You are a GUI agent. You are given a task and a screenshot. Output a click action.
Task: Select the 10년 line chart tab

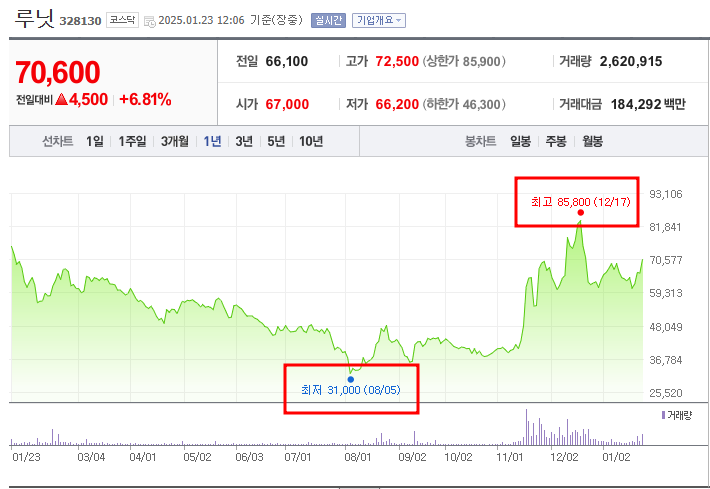click(x=311, y=141)
